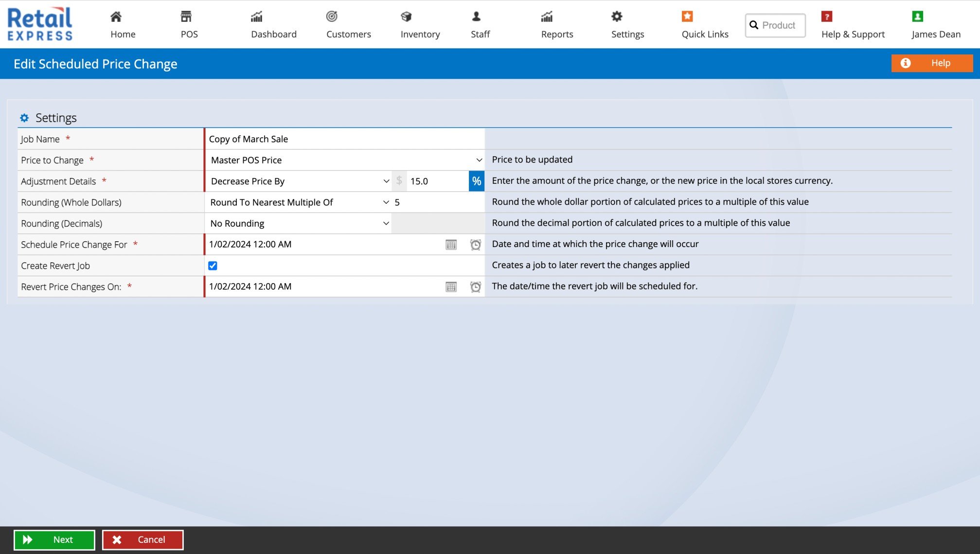The image size is (980, 554).
Task: Open the Decrease Price By dropdown
Action: 299,181
